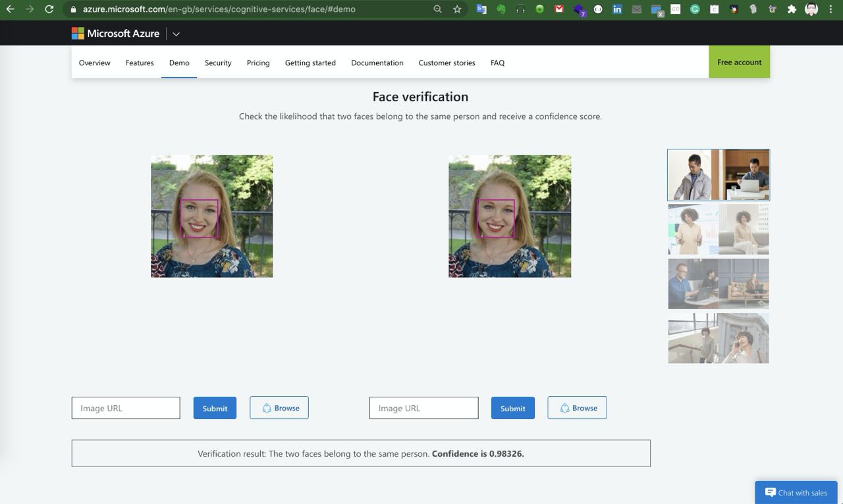
Task: Open the Evernote elephant extension
Action: [501, 9]
